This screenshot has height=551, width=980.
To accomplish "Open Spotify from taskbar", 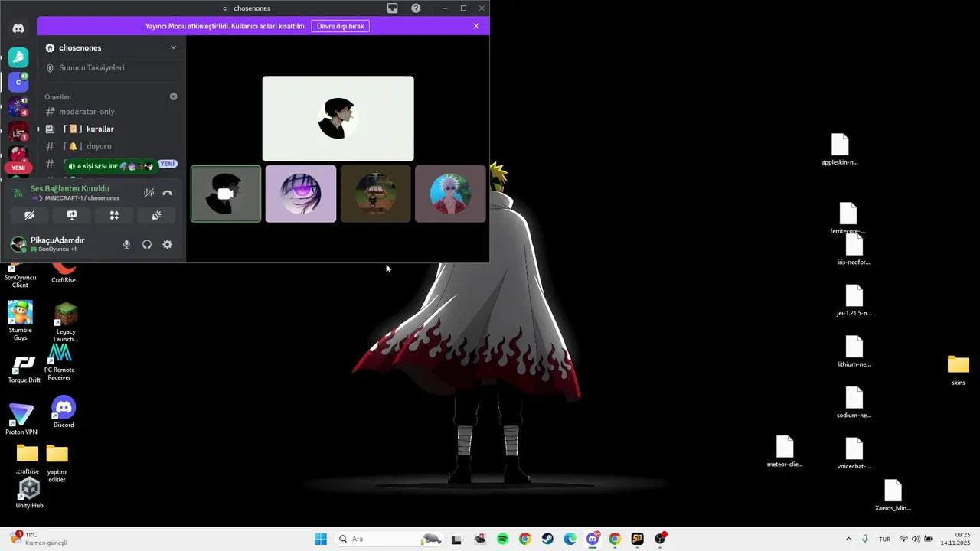I will (502, 539).
